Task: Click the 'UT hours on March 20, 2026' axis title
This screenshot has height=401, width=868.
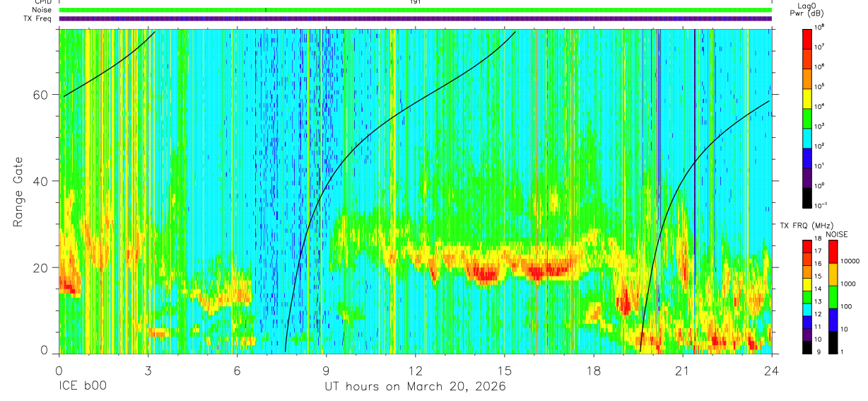Action: [x=415, y=387]
